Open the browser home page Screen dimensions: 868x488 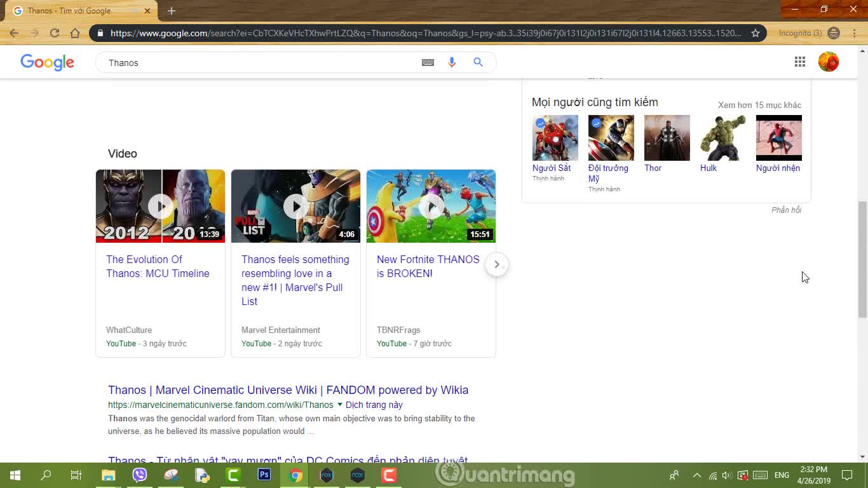pyautogui.click(x=75, y=33)
